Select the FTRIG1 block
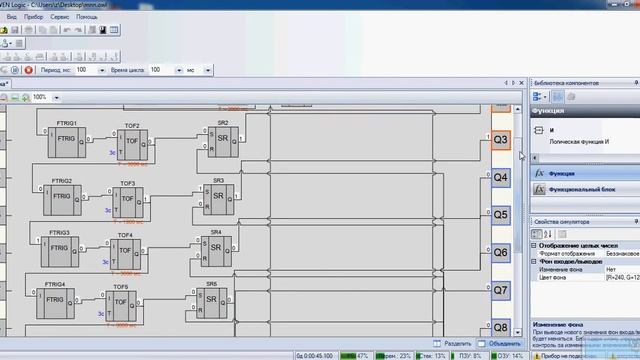The width and height of the screenshot is (640, 360). (x=67, y=142)
